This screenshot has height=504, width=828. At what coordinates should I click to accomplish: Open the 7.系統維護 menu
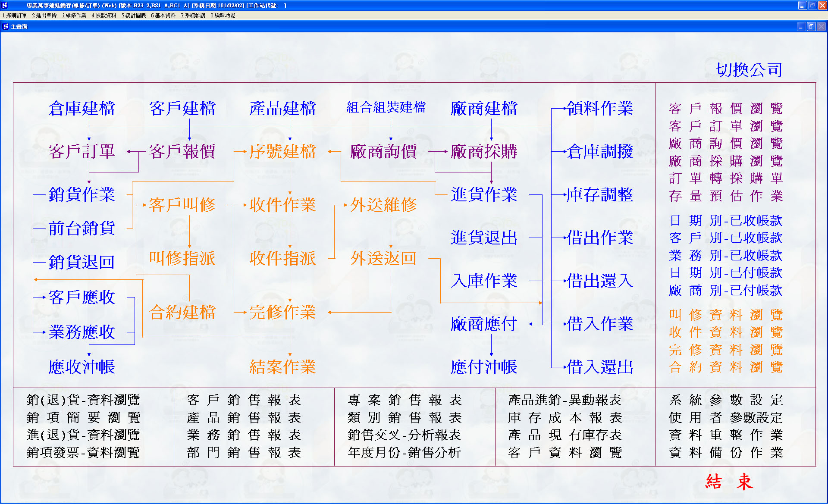[x=193, y=16]
